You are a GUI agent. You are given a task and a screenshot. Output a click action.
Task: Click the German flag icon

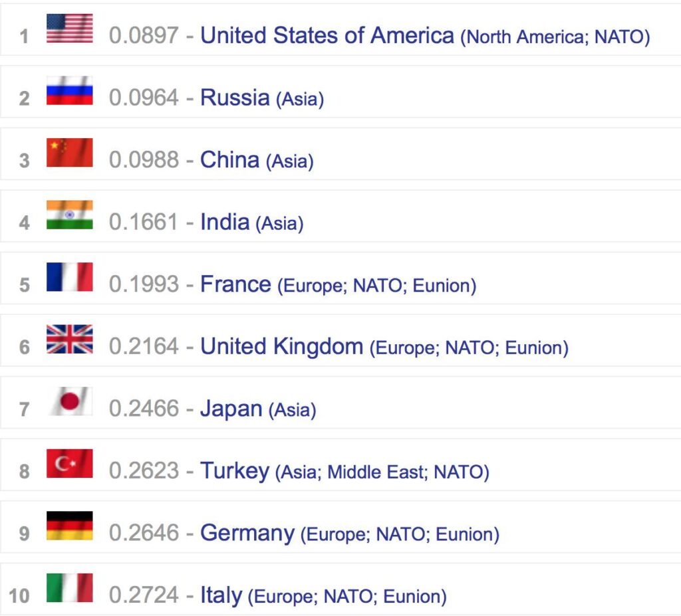pos(69,526)
